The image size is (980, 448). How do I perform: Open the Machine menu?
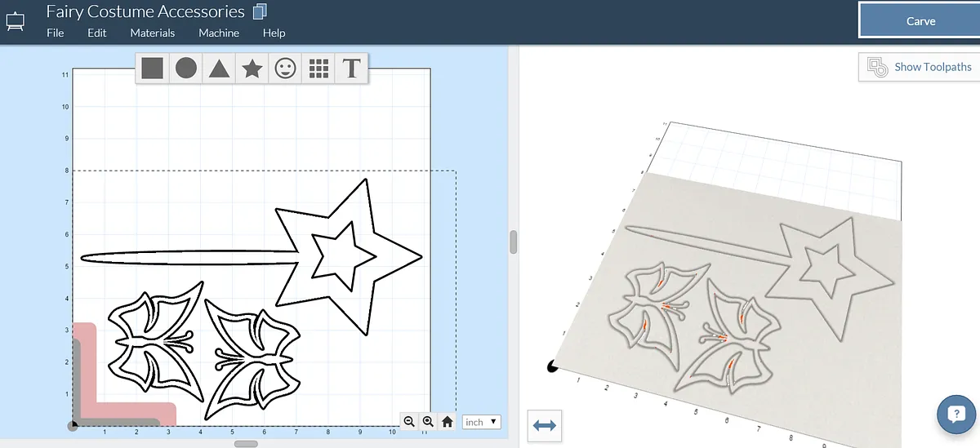pyautogui.click(x=219, y=33)
